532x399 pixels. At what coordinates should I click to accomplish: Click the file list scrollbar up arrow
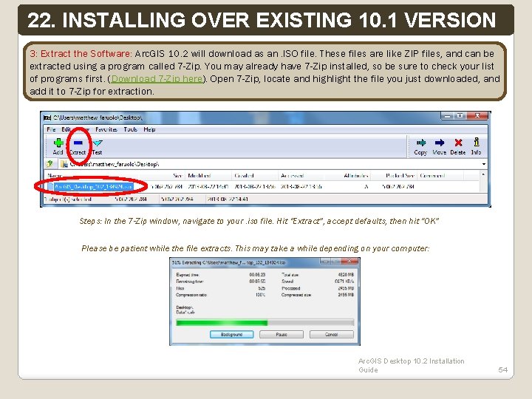pyautogui.click(x=483, y=175)
